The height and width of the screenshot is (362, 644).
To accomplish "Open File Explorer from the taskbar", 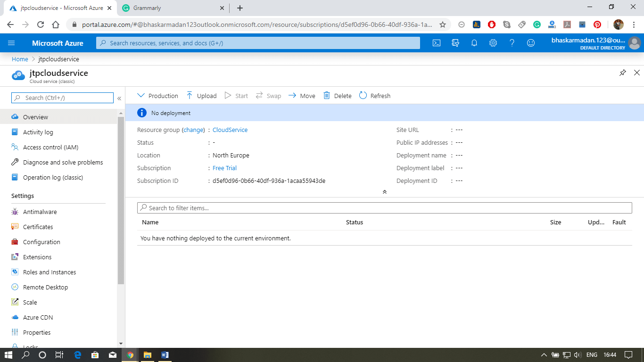I will (x=147, y=355).
